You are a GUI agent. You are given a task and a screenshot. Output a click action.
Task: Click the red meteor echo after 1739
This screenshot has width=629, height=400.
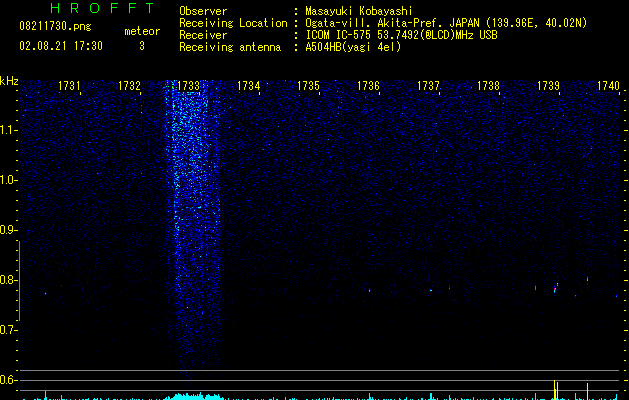click(587, 278)
